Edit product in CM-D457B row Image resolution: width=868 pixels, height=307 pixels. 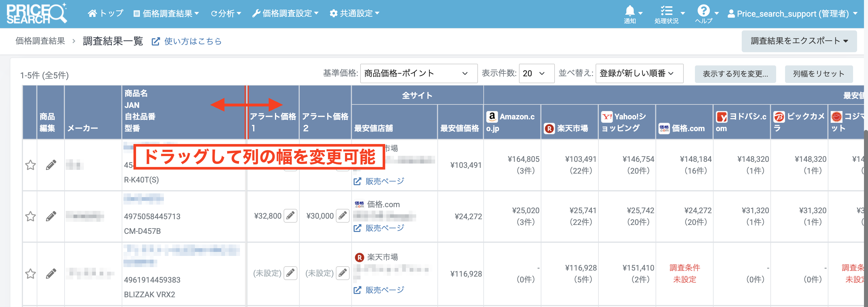tap(51, 216)
